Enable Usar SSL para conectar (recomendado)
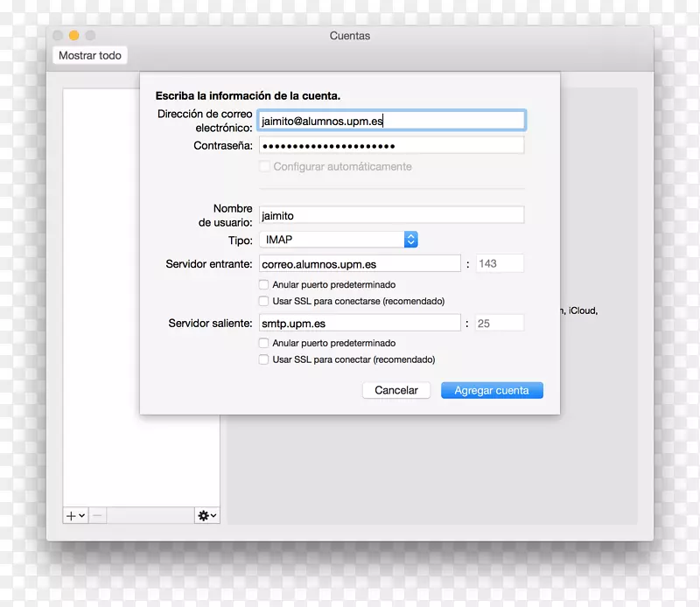700x607 pixels. 264,359
